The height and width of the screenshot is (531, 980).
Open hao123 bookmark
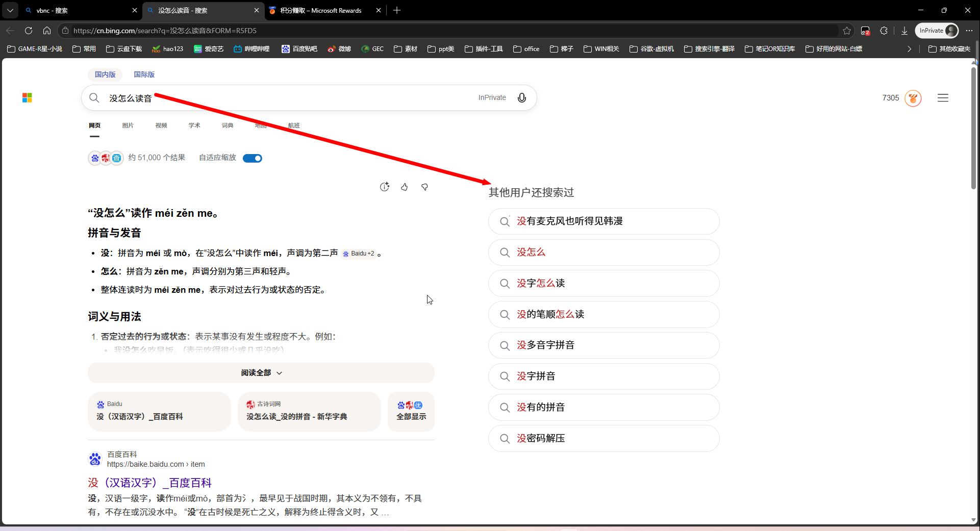(x=167, y=49)
